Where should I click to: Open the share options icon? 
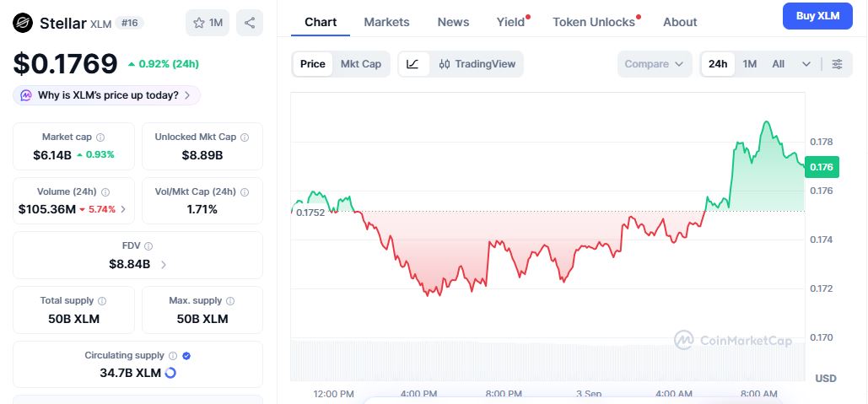(x=250, y=23)
